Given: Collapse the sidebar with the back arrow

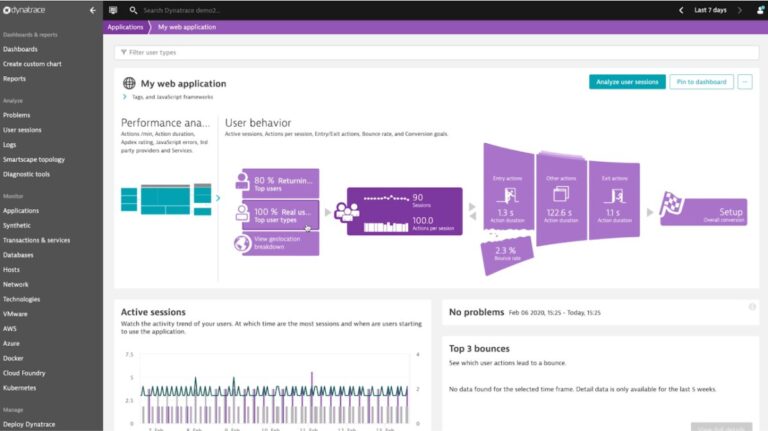Looking at the screenshot, I should 93,10.
